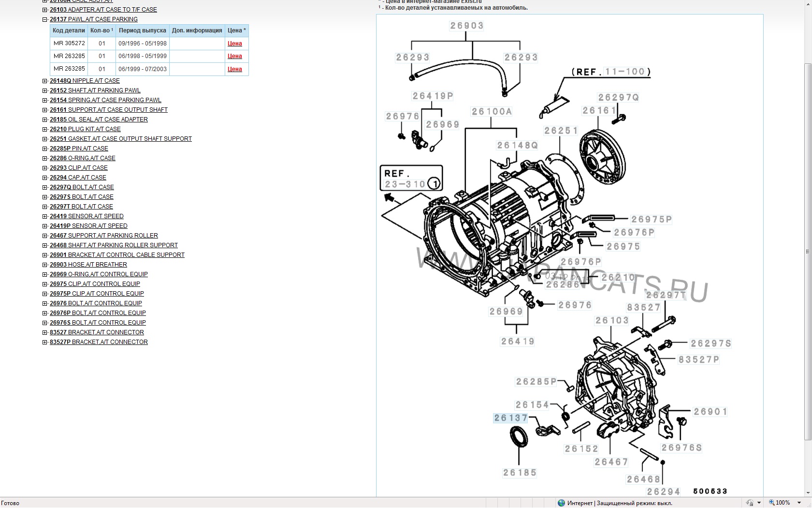Open the 100% zoom level dropdown
812x508 pixels.
799,503
